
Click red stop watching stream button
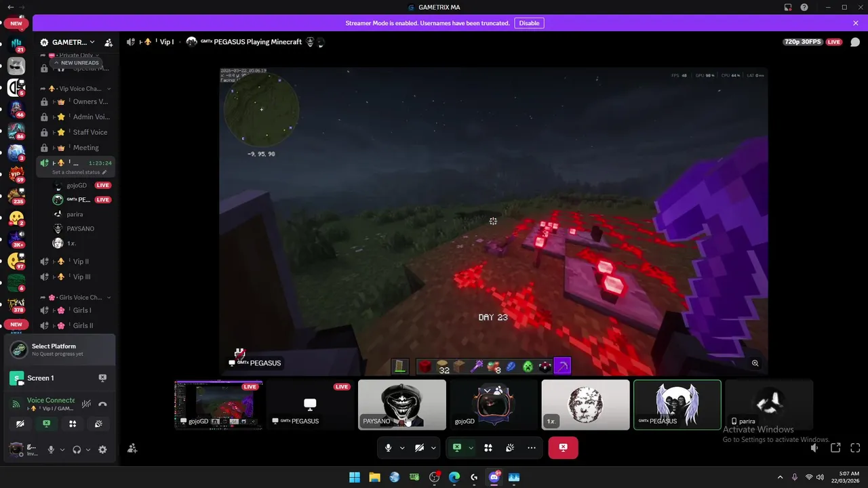pyautogui.click(x=563, y=447)
